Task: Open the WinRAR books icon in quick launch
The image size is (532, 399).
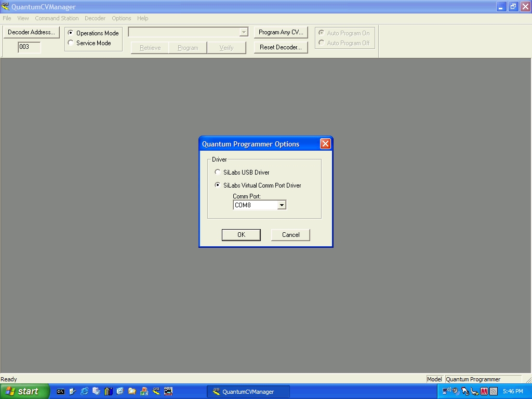Action: (x=108, y=391)
